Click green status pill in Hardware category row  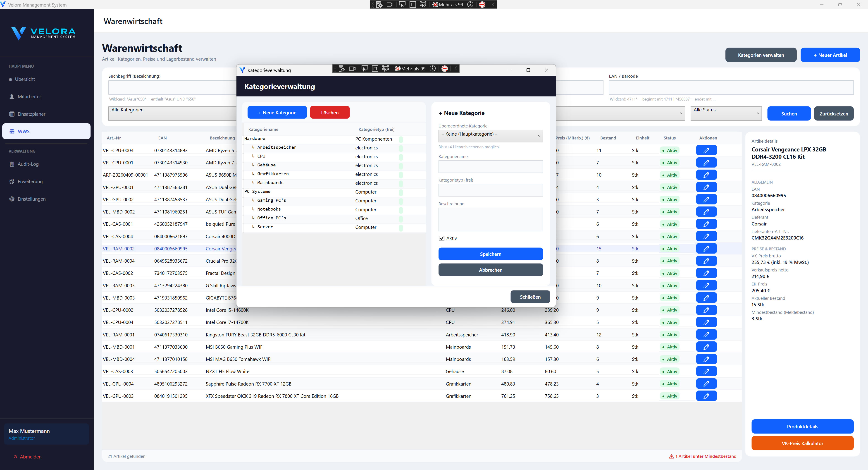click(401, 139)
